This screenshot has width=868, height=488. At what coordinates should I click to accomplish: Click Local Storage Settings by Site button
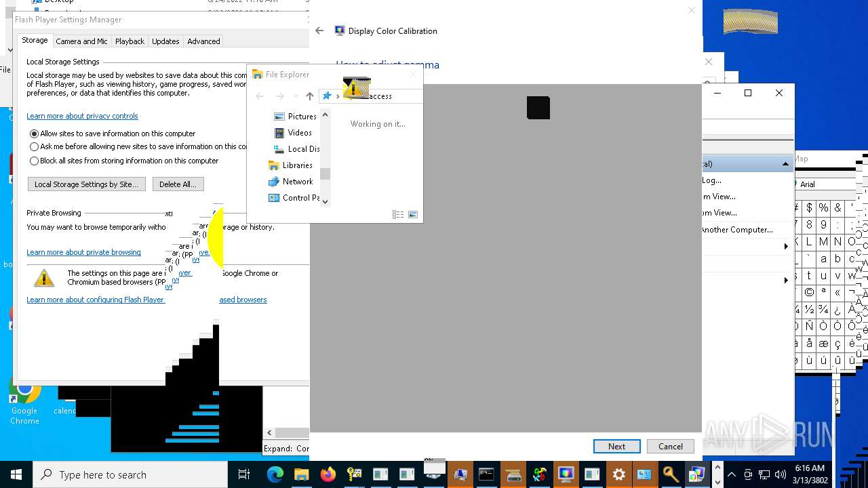[x=86, y=184]
